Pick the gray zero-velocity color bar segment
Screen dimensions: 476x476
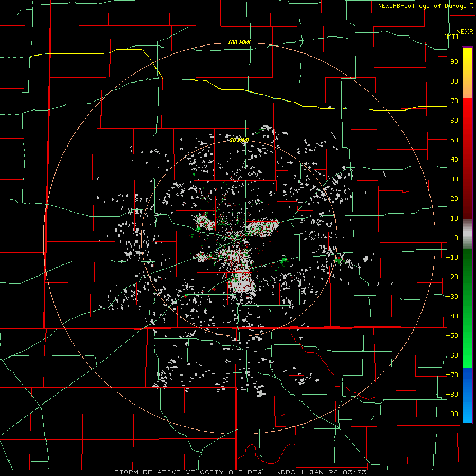467,234
